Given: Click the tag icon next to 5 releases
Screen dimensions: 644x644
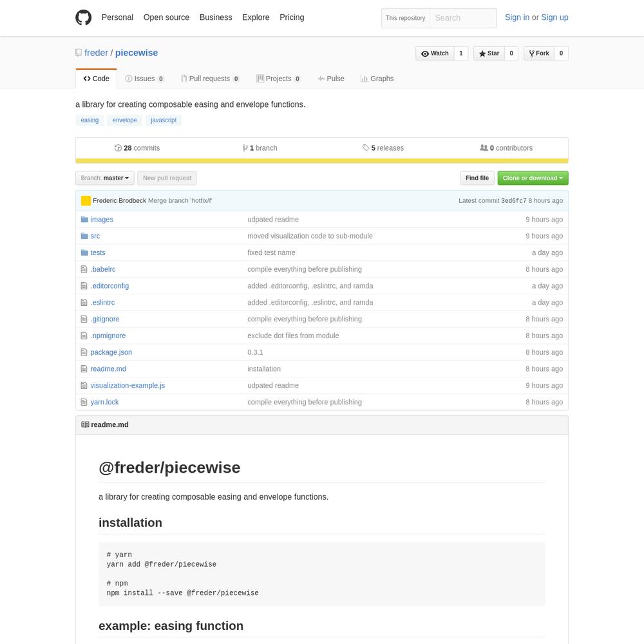Looking at the screenshot, I should pos(366,148).
